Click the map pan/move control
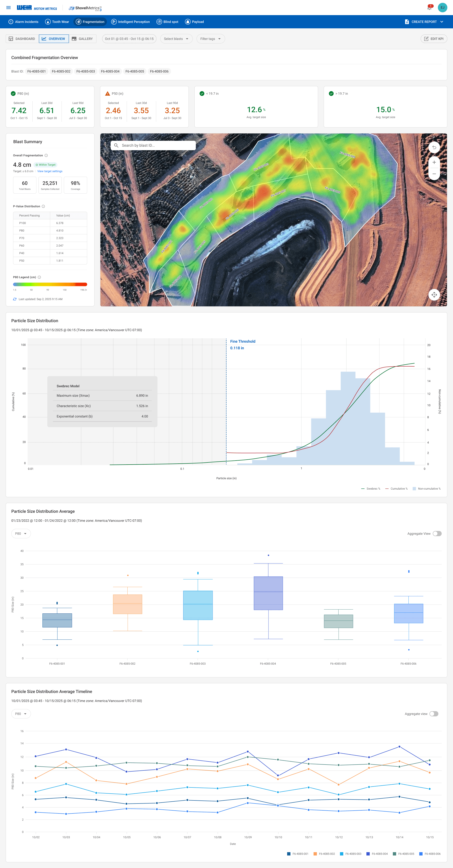453x868 pixels. tap(434, 295)
